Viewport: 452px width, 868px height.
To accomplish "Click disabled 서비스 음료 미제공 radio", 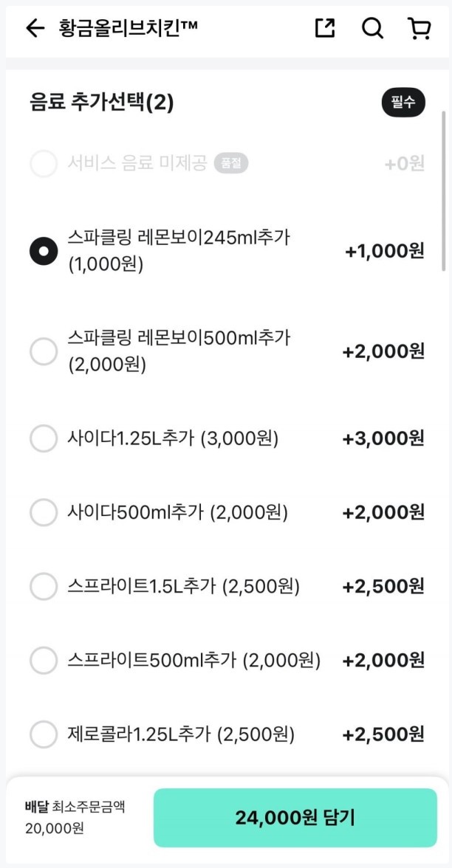I will point(44,163).
